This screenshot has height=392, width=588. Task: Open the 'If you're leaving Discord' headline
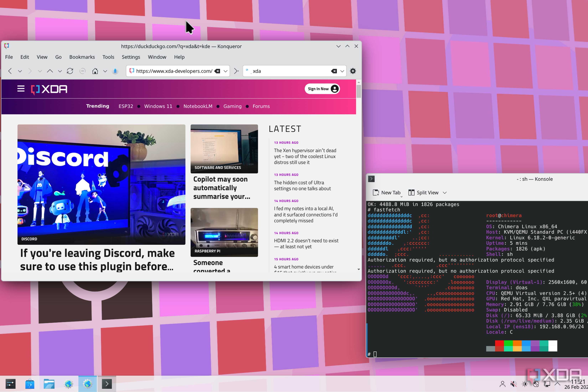pos(97,260)
